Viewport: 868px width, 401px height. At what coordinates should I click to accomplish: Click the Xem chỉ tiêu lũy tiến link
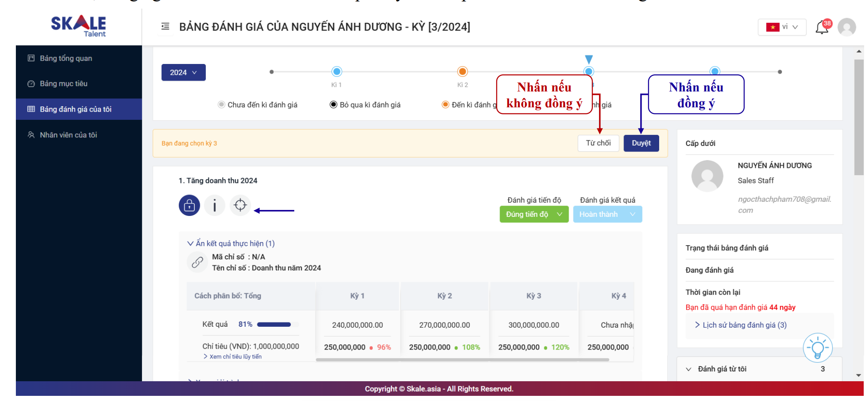coord(235,357)
